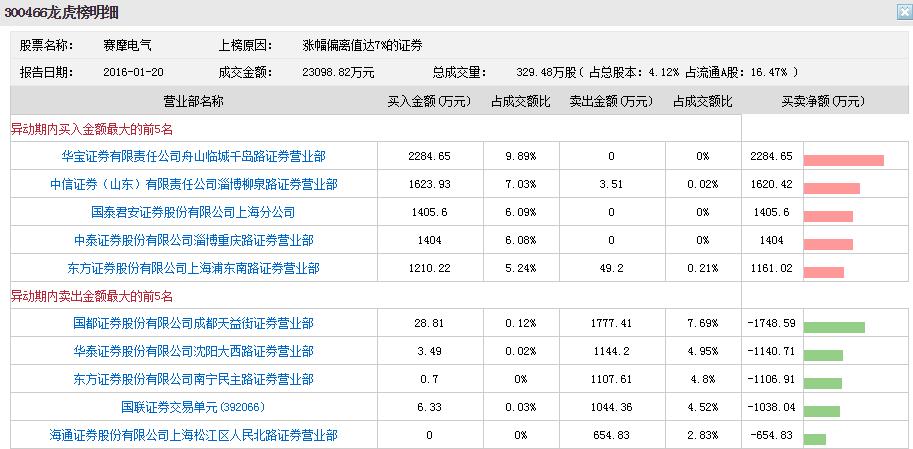Click the 买卖净额(万元) column header
The height and width of the screenshot is (449, 913).
coord(823,101)
